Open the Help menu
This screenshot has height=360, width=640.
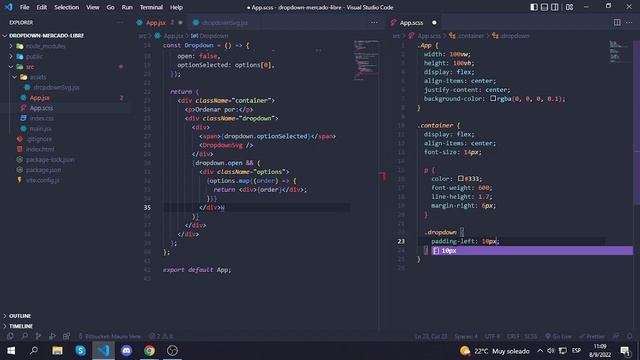click(x=176, y=7)
